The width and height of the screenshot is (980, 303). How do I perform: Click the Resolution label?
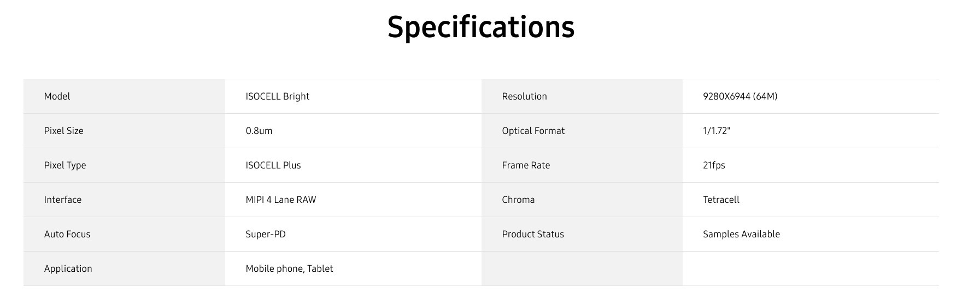pos(524,96)
